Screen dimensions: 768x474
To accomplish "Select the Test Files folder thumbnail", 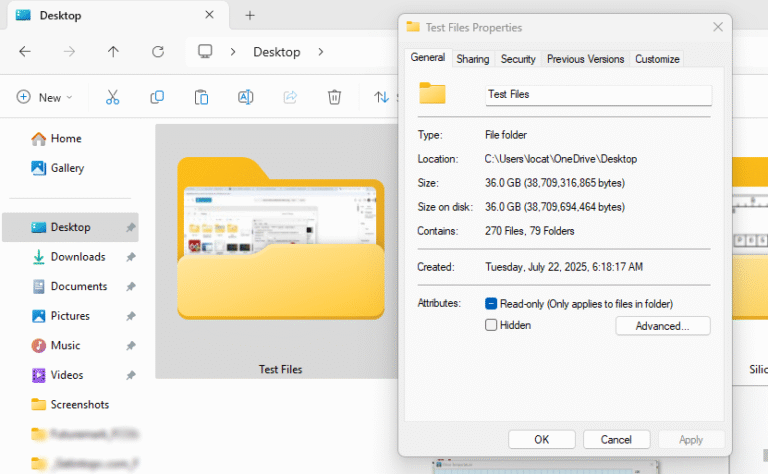I will 281,238.
